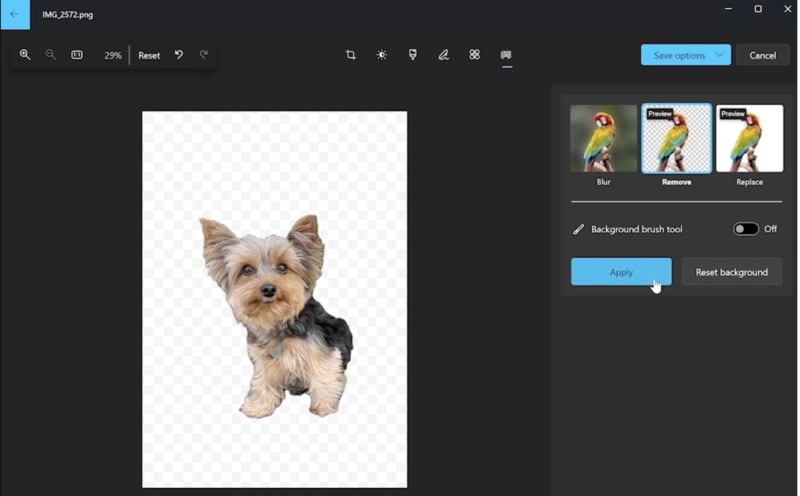Click the IMG_2572.png file title
Image resolution: width=800 pixels, height=496 pixels.
(67, 14)
